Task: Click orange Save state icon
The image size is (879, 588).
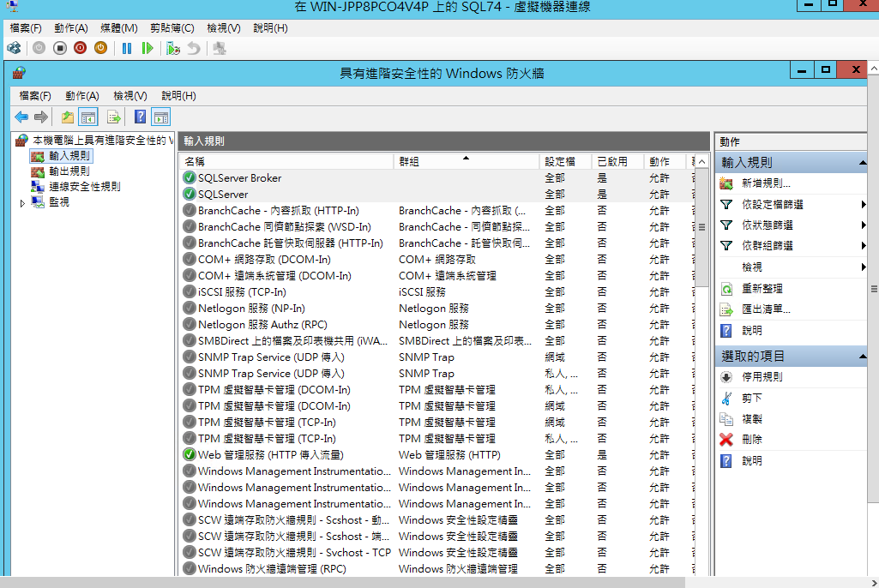Action: coord(101,48)
